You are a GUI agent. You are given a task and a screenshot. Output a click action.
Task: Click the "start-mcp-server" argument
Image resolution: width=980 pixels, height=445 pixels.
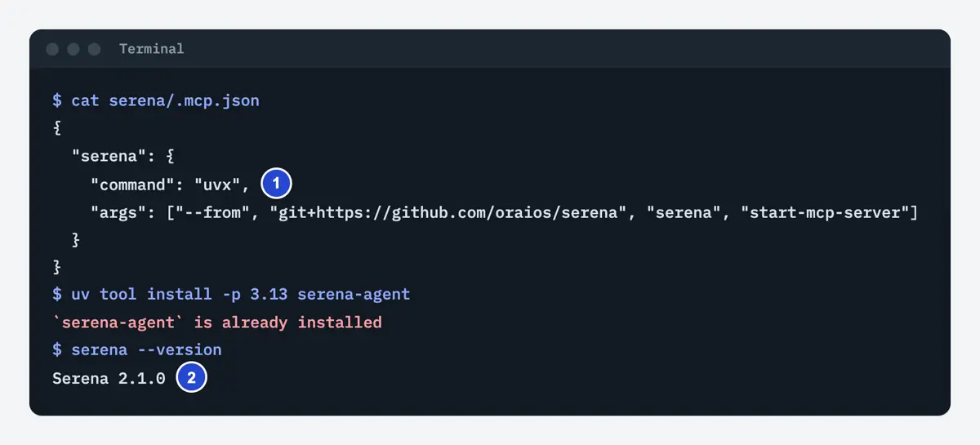[x=825, y=212]
